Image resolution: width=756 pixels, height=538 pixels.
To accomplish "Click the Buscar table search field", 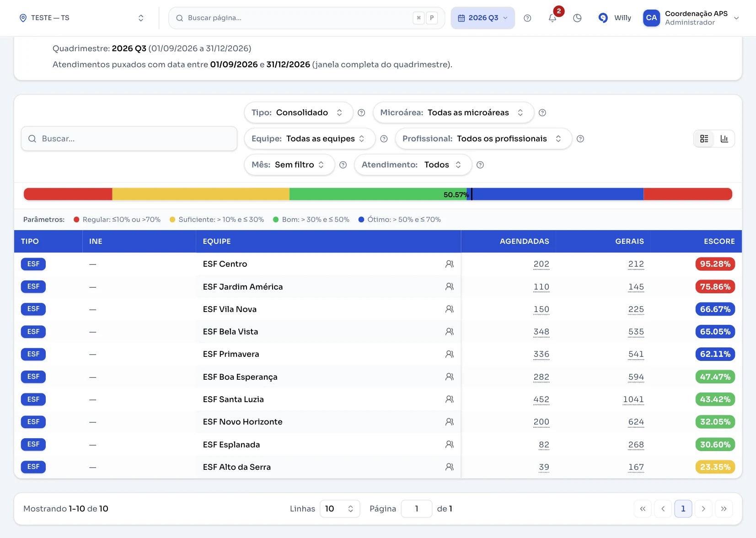I will coord(129,139).
